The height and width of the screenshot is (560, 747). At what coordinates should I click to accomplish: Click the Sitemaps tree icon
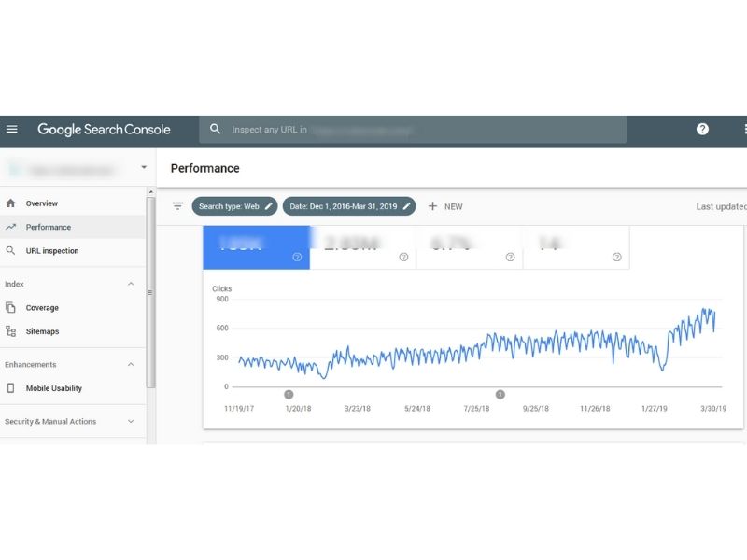[10, 331]
